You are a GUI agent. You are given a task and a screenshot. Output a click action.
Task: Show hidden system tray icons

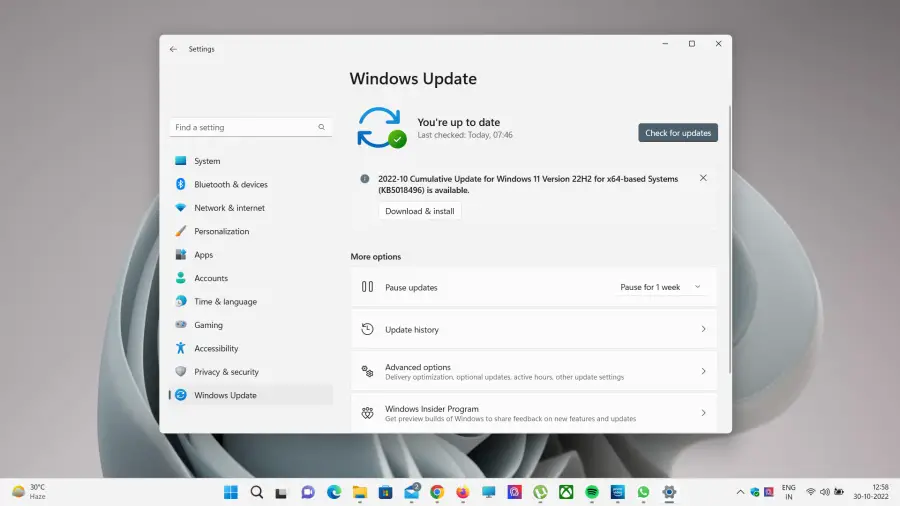point(740,492)
